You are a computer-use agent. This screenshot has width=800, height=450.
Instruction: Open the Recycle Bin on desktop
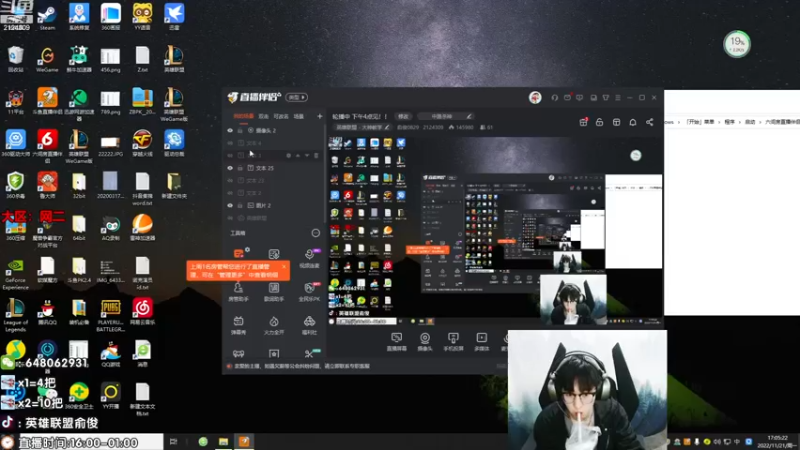[15, 58]
